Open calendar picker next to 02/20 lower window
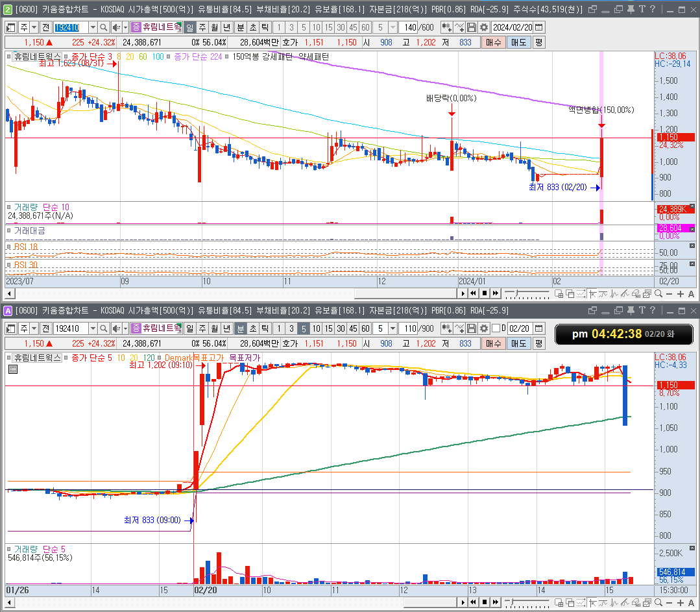Viewport: 700px width, 612px height. coord(539,329)
